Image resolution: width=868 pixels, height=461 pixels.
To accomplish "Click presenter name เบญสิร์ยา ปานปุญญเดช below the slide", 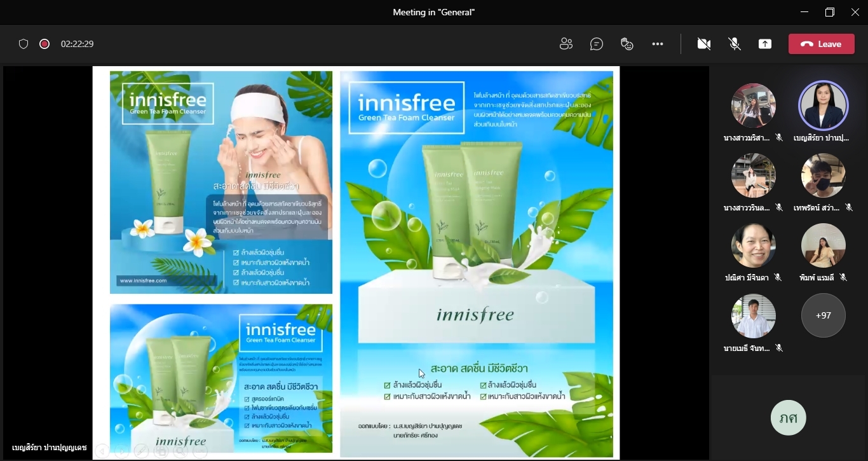I will tap(49, 448).
